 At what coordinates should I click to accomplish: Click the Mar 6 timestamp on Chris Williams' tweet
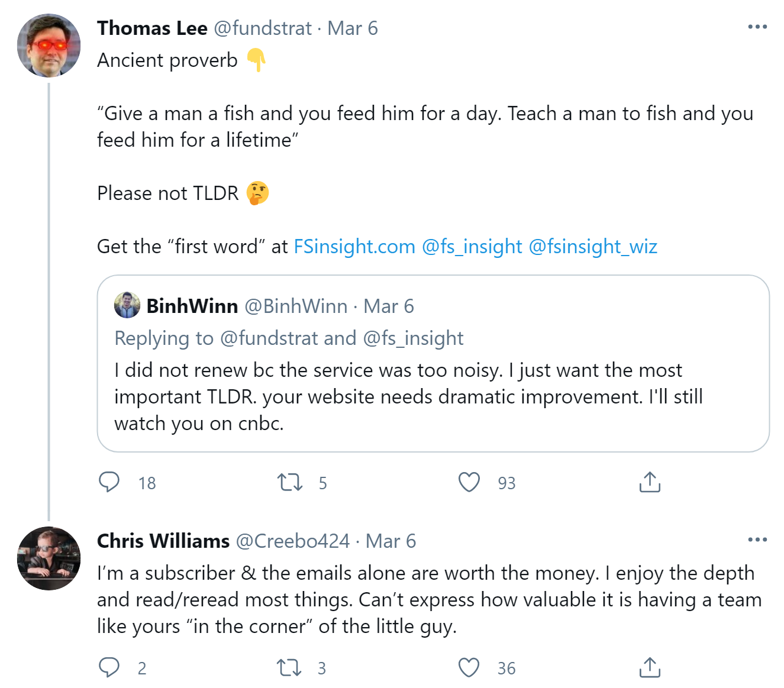coord(391,541)
